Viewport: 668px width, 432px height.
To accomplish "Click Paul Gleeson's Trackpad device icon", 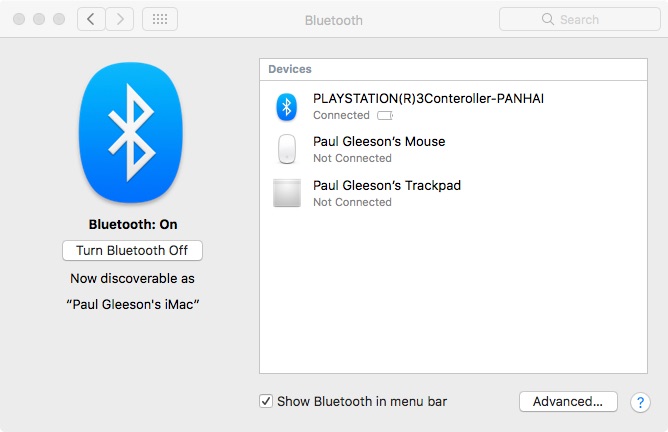I will coord(287,193).
